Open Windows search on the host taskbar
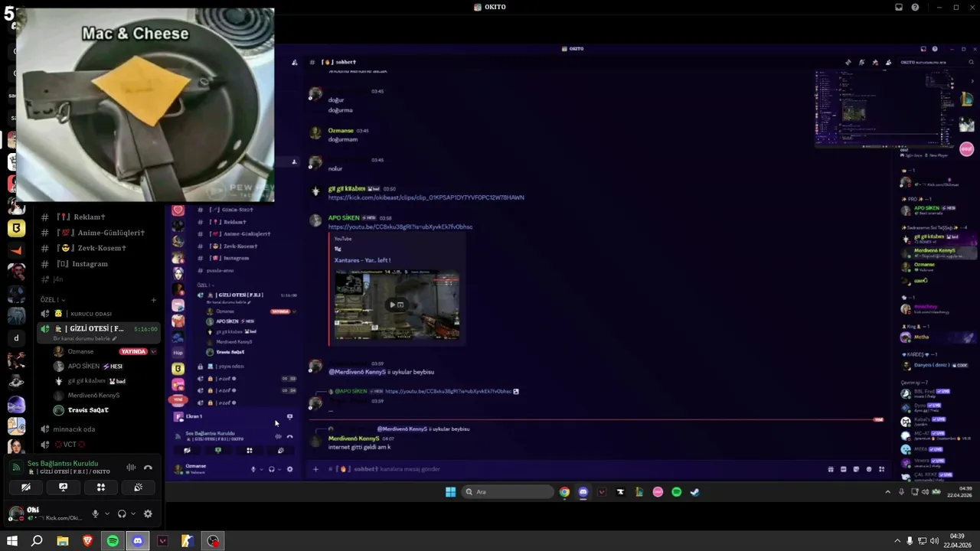This screenshot has height=551, width=980. click(x=37, y=541)
